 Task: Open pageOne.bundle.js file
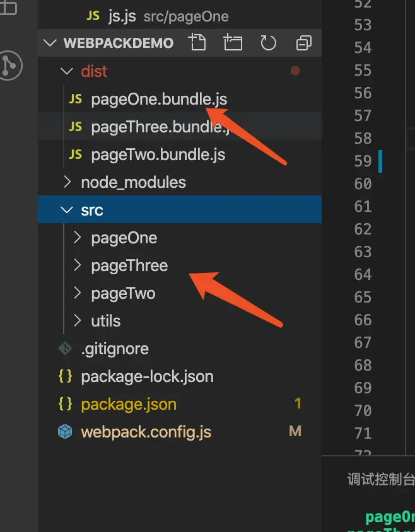(159, 99)
